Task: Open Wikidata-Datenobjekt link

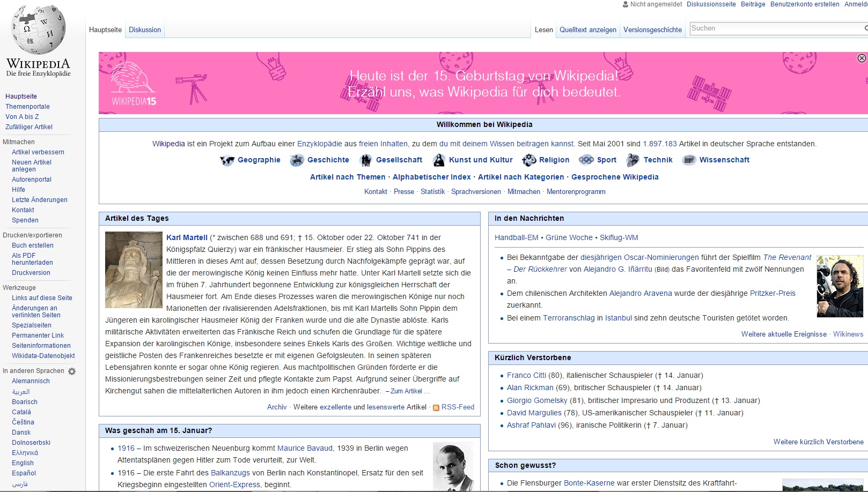Action: coord(43,356)
